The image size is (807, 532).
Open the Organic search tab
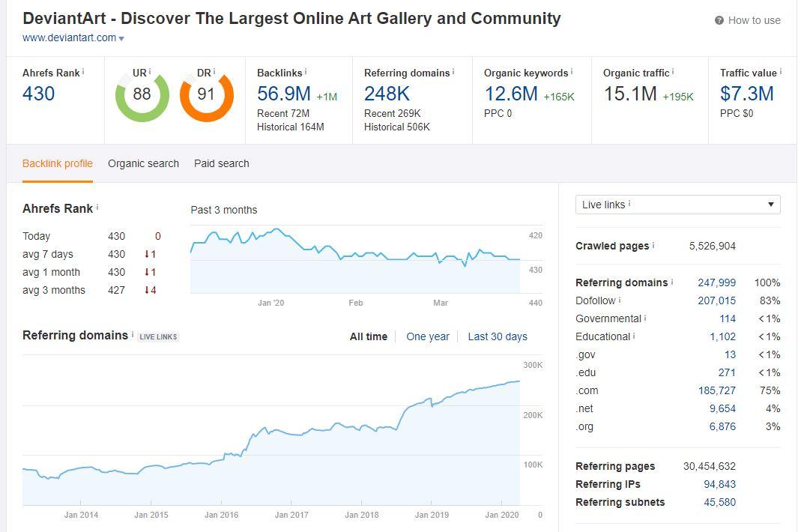tap(143, 163)
